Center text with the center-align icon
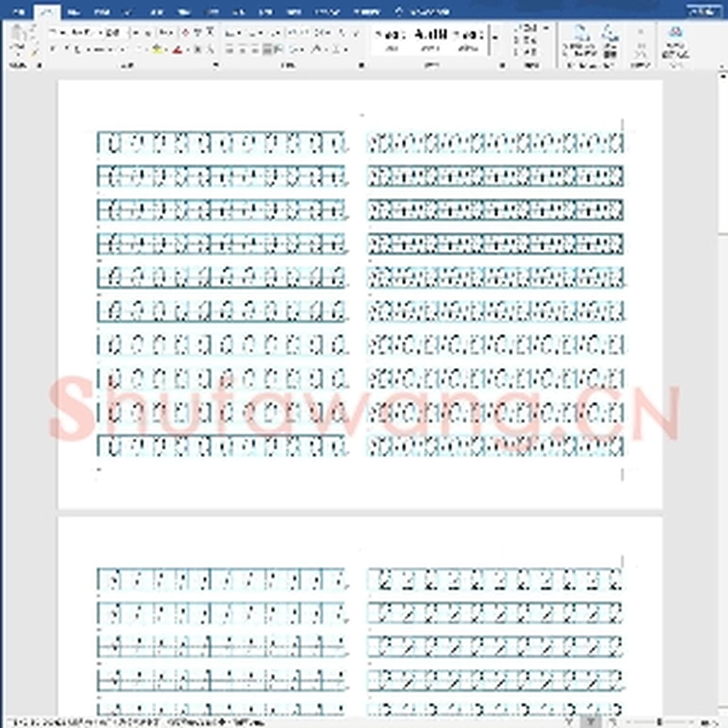The width and height of the screenshot is (728, 728). [x=242, y=49]
